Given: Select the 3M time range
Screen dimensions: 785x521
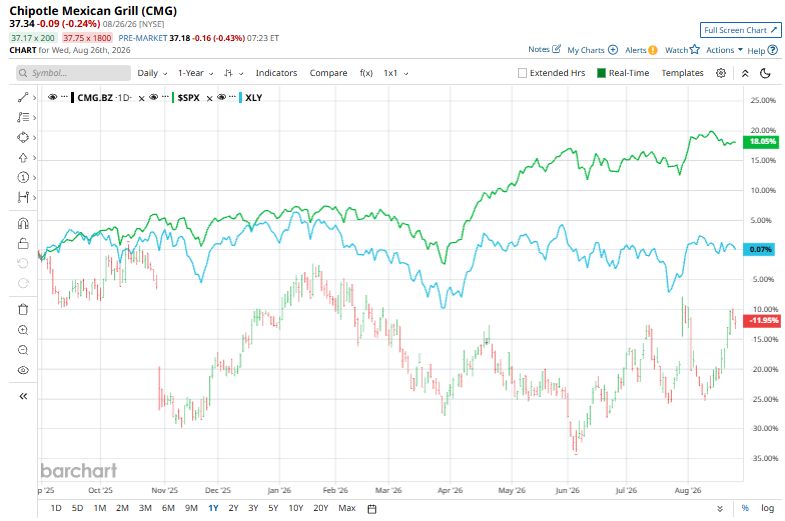Looking at the screenshot, I should pos(145,508).
